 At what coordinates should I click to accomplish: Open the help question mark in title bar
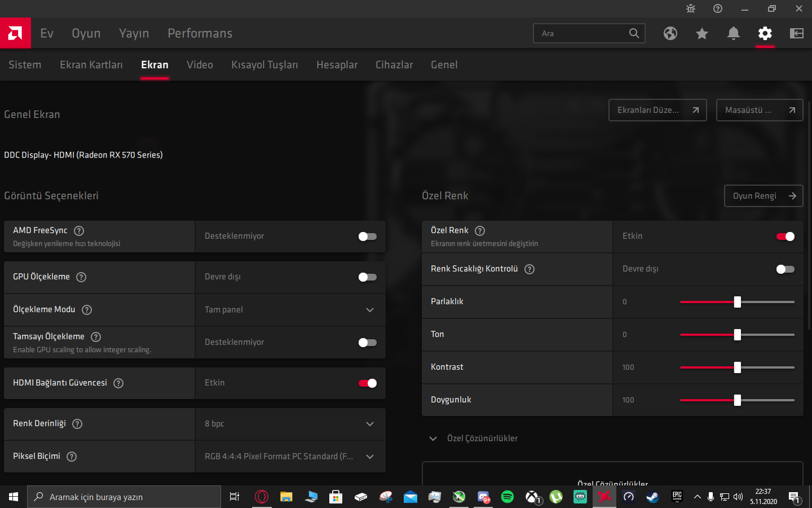(718, 8)
